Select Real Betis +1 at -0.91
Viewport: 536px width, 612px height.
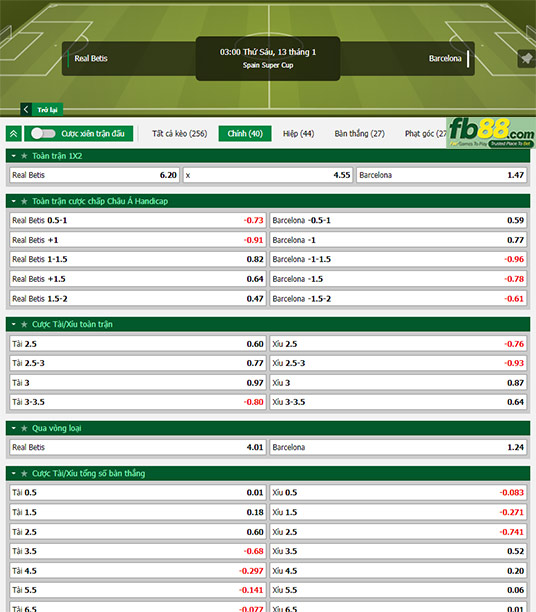click(x=138, y=240)
